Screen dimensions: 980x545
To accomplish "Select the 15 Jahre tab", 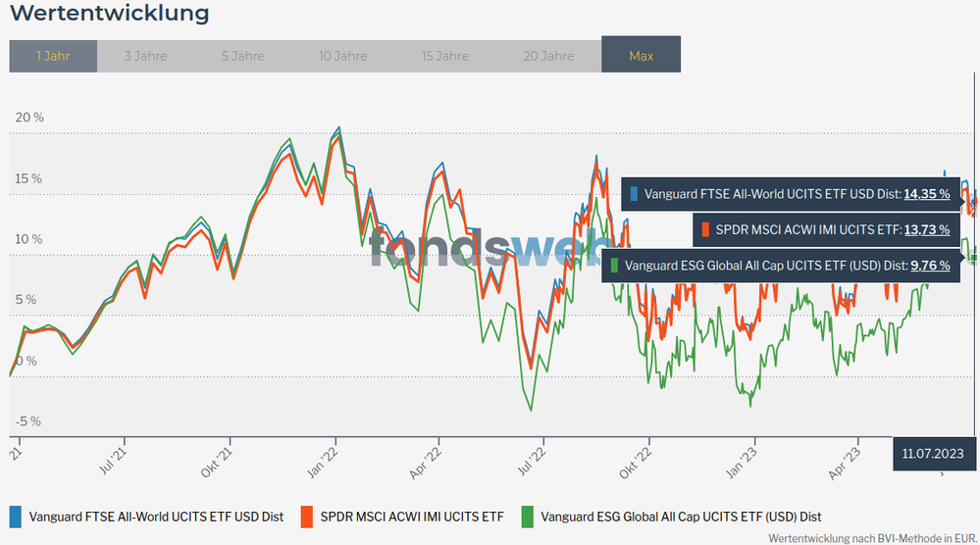I will (x=445, y=56).
